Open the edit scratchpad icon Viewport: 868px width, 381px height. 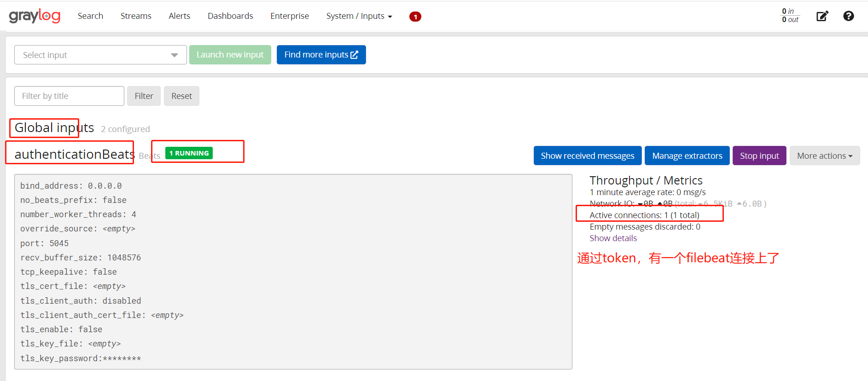pos(822,16)
